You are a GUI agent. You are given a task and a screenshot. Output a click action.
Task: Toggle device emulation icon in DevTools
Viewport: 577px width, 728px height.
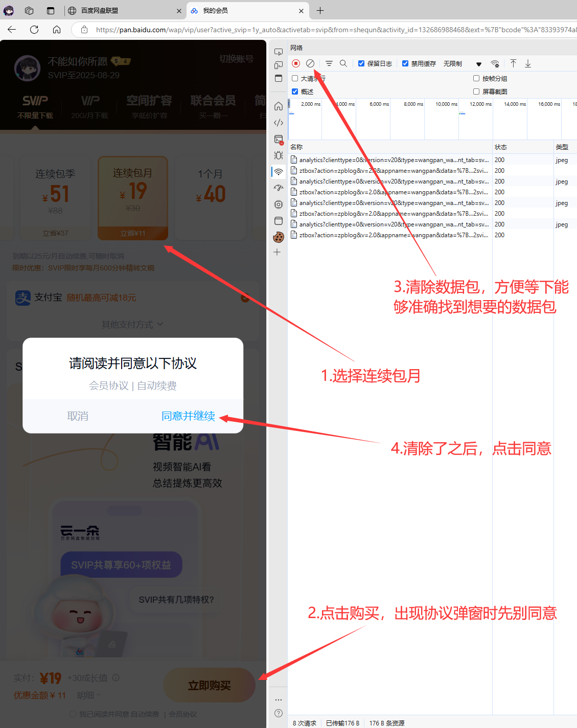279,65
